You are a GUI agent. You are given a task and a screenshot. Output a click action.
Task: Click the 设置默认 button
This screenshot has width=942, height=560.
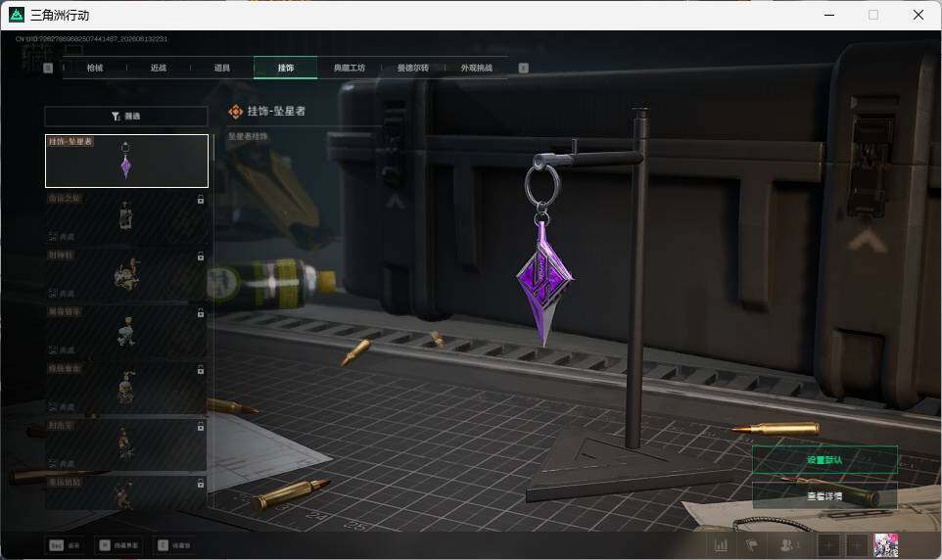(824, 460)
